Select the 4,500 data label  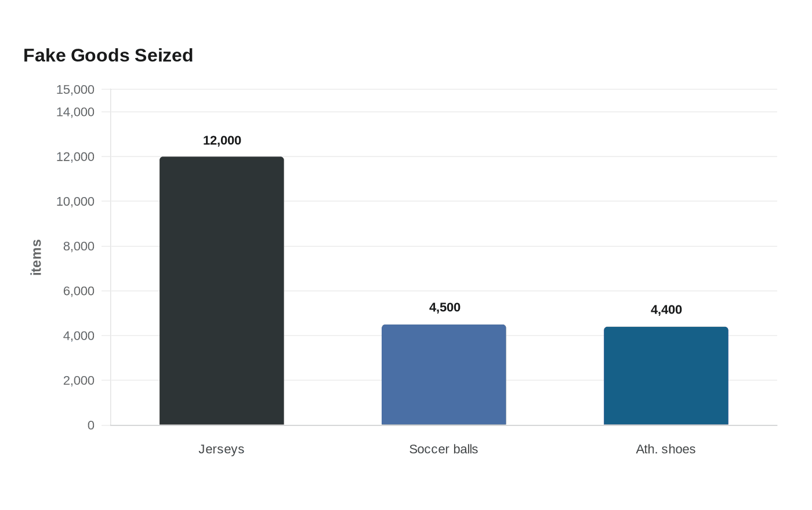[445, 308]
